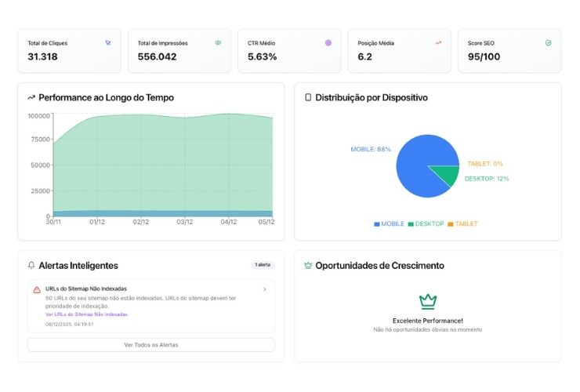Click the 01/12 date on chart axis
This screenshot has width=580, height=392.
coord(97,222)
